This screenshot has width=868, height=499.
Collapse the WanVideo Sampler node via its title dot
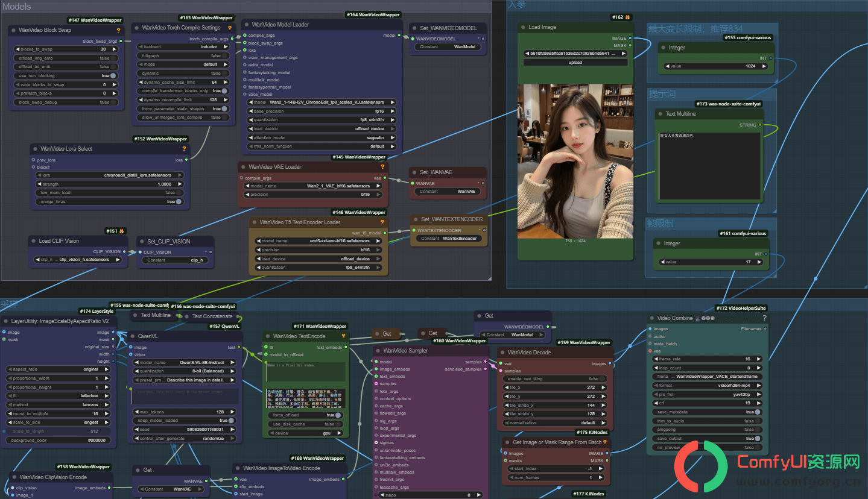[x=378, y=351]
